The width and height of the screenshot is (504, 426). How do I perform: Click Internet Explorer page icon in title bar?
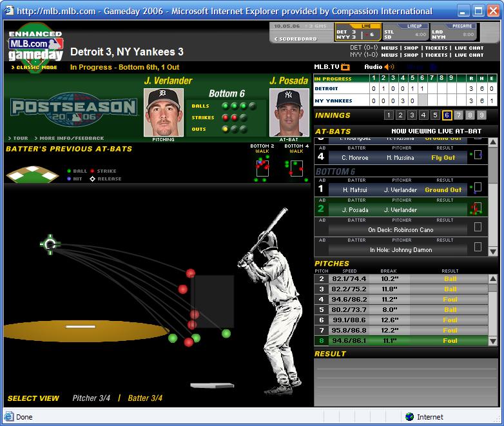(9, 10)
